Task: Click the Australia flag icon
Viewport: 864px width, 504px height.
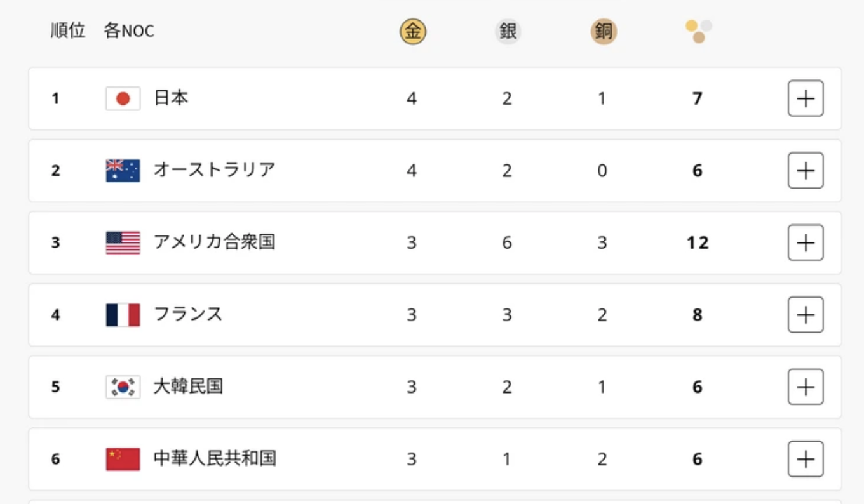Action: [x=123, y=171]
